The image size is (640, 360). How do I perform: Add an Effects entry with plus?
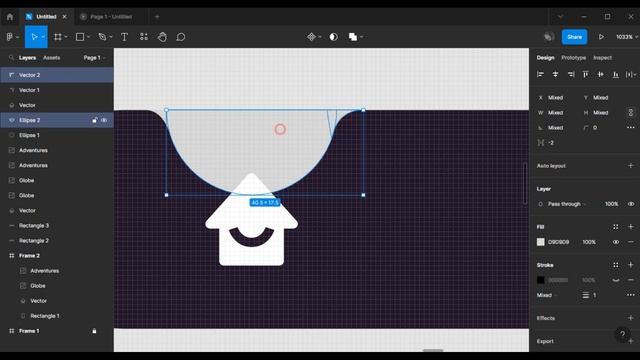click(631, 318)
